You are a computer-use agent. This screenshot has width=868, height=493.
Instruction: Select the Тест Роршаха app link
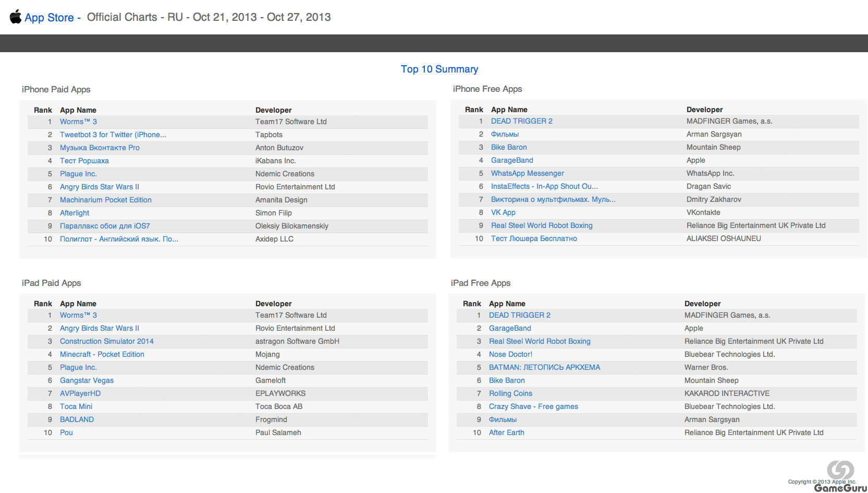[x=84, y=161]
